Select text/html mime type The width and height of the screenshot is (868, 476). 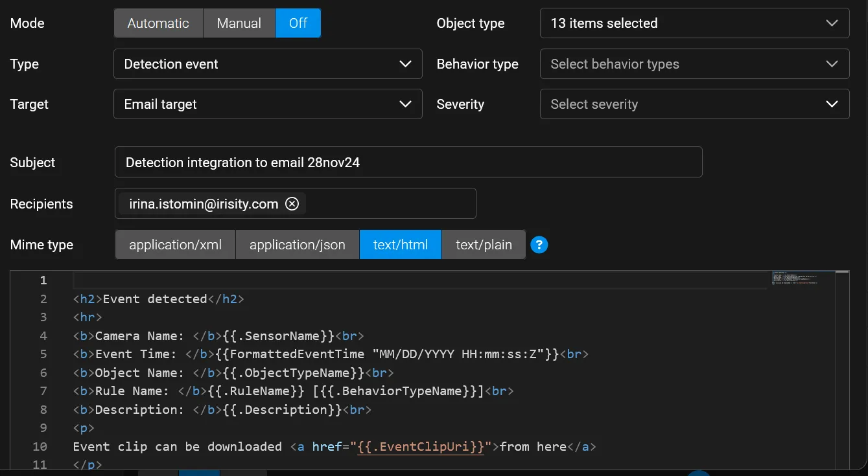(401, 245)
